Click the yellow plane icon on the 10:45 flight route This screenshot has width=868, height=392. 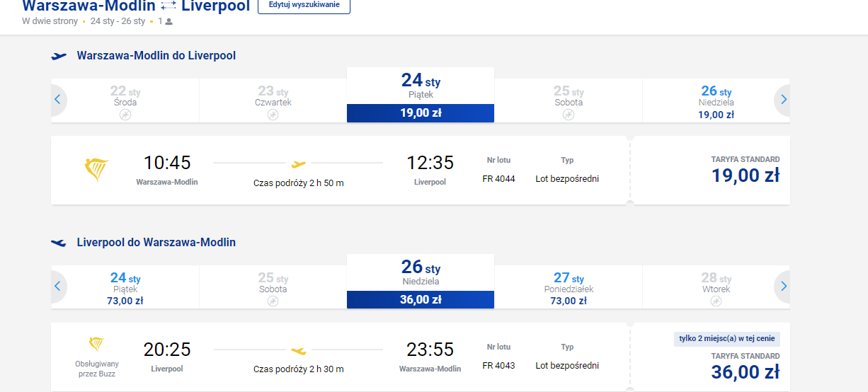click(x=298, y=163)
